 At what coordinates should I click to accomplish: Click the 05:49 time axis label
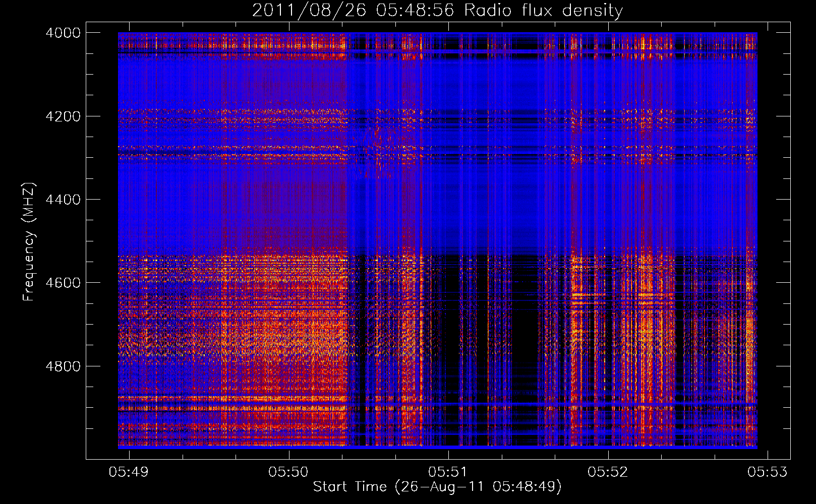(129, 472)
